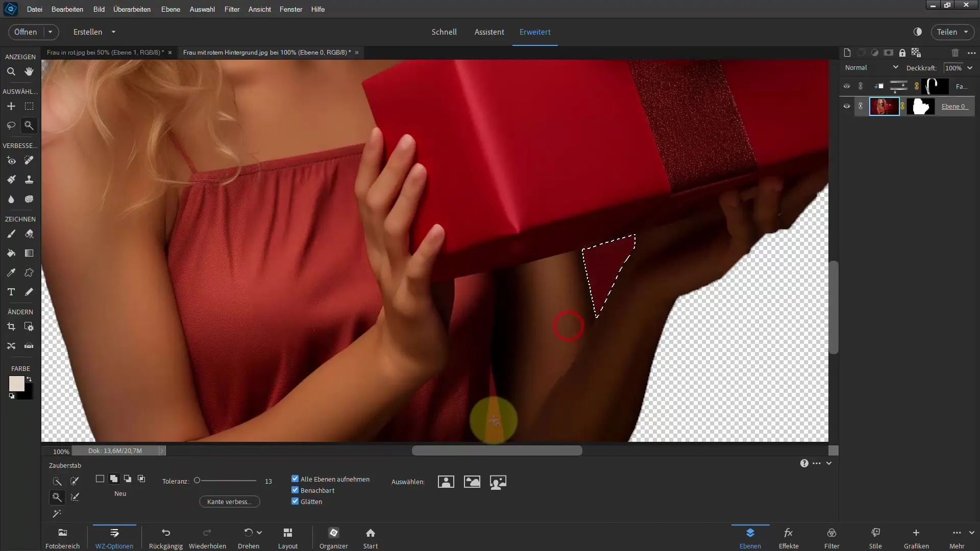The height and width of the screenshot is (551, 980).
Task: Open the Filter menu
Action: click(x=232, y=9)
